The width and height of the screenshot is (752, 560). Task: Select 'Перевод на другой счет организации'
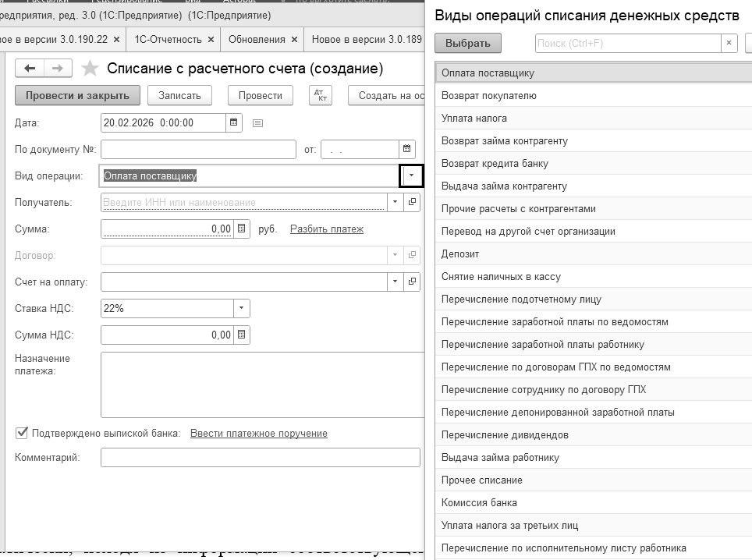(x=594, y=231)
